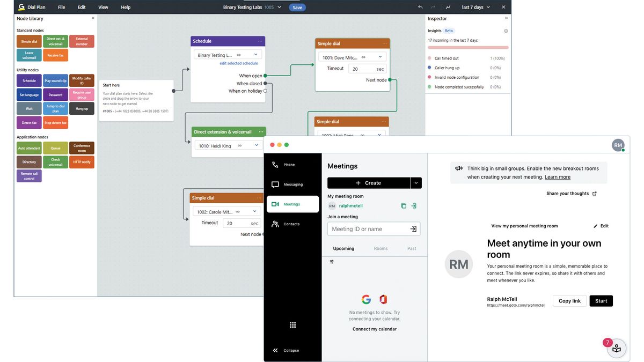644x362 pixels.
Task: Open the resource center icon with badge 7
Action: [x=616, y=348]
